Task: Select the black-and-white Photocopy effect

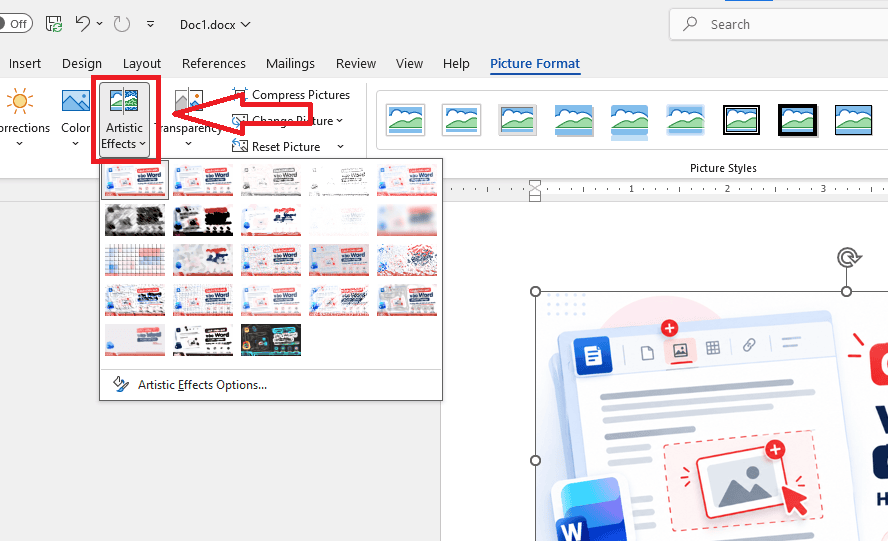Action: (x=203, y=340)
